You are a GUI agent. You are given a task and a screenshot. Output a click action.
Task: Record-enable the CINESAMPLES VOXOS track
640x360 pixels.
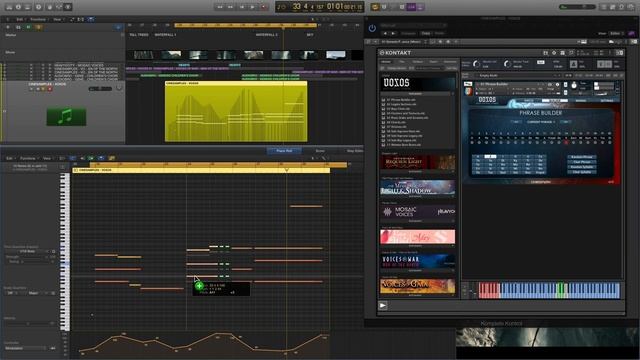(50, 89)
